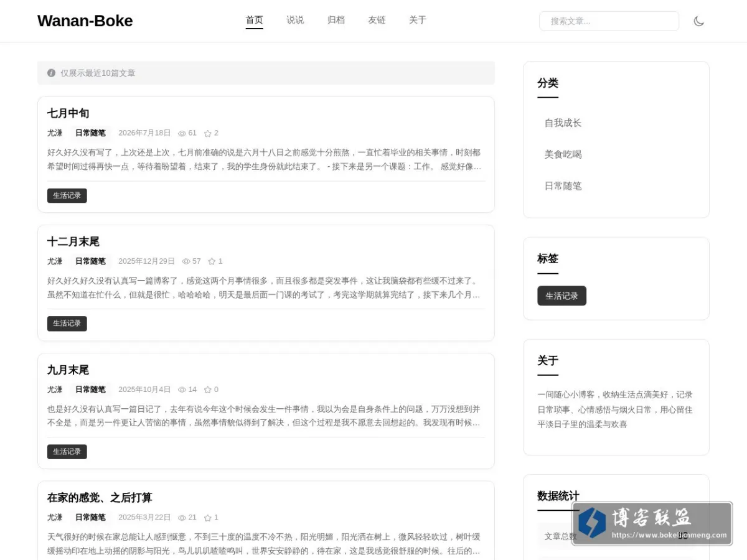The height and width of the screenshot is (560, 747).
Task: Click the views eye icon on 九月末尾
Action: (x=182, y=390)
